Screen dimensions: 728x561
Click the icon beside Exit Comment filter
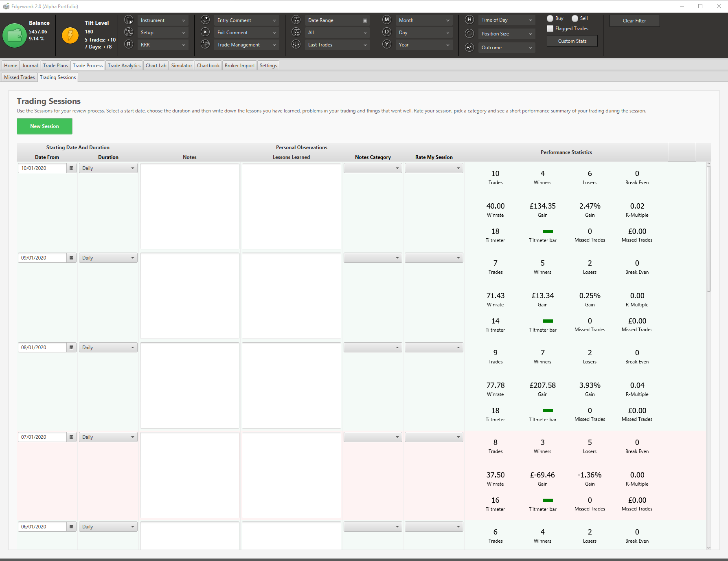click(x=205, y=32)
